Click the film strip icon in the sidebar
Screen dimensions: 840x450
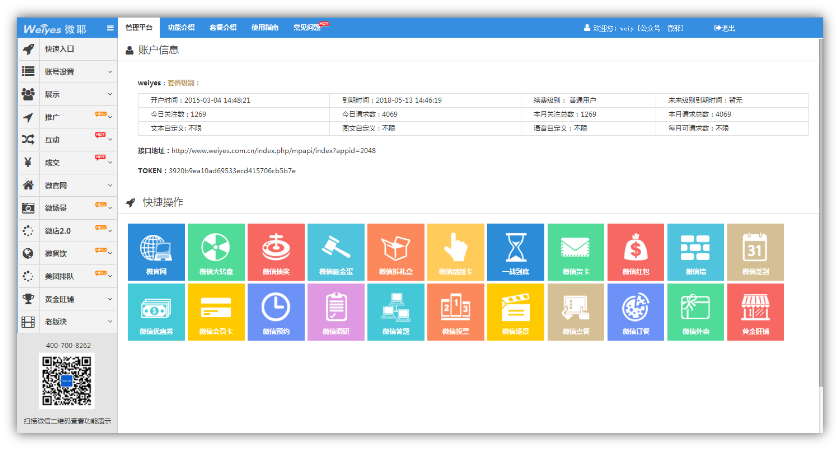point(28,322)
